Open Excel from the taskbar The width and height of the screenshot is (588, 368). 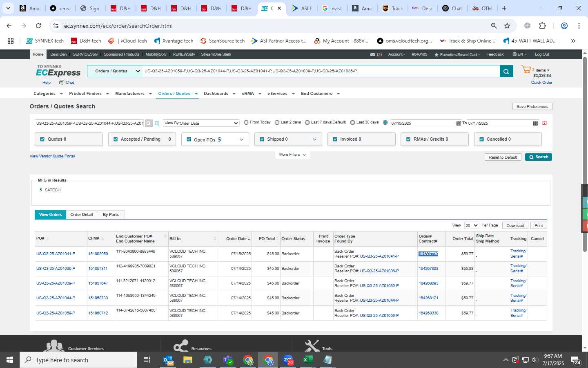coord(308,360)
